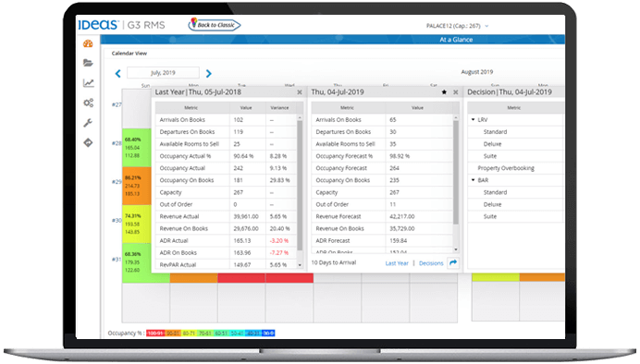Image resolution: width=640 pixels, height=364 pixels.
Task: Click Revenue Actual 39,961.00 value
Action: (x=246, y=216)
